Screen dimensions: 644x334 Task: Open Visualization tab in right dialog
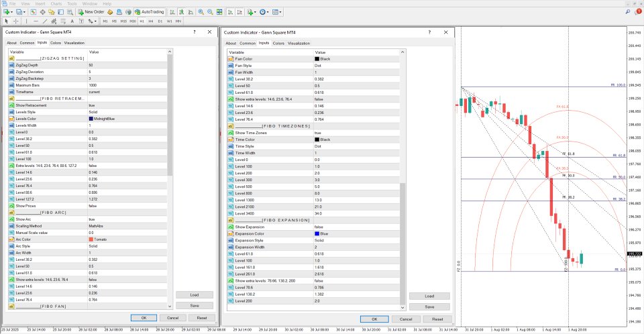(x=299, y=43)
